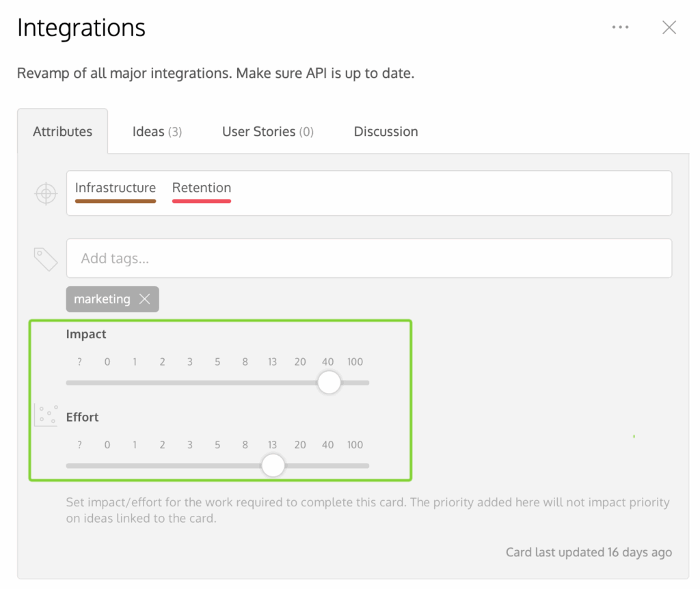Open the Discussion tab

click(386, 131)
